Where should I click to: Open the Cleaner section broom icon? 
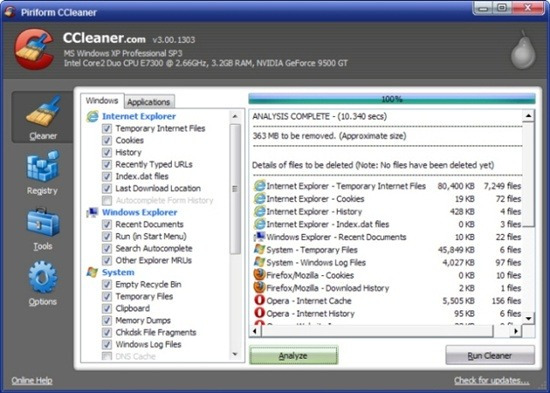pyautogui.click(x=43, y=112)
